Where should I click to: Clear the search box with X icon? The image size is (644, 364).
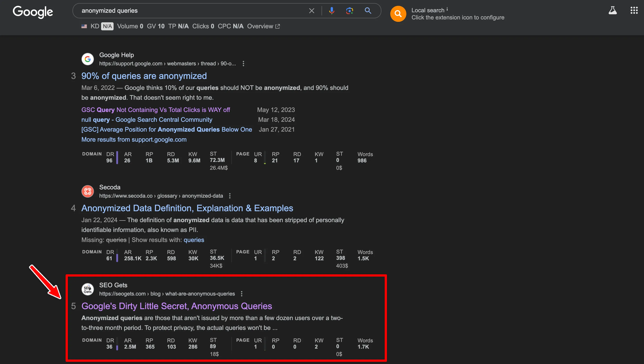click(x=311, y=11)
